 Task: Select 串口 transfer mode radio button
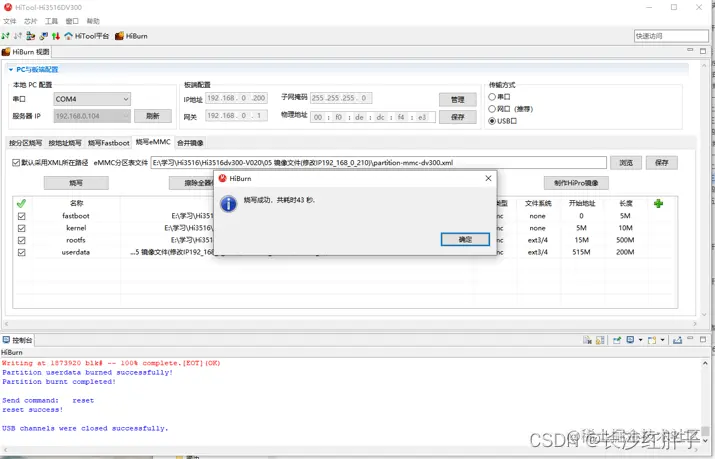(492, 97)
